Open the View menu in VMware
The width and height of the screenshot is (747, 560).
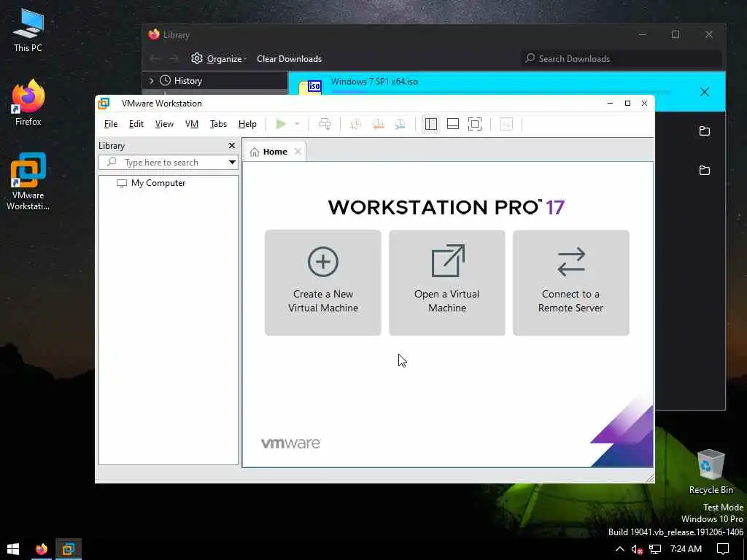164,124
